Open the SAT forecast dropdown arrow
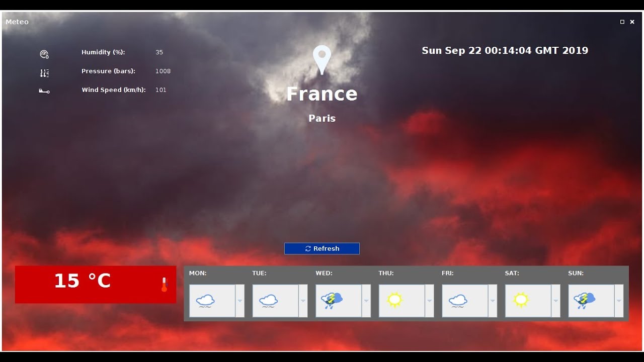 pos(555,301)
